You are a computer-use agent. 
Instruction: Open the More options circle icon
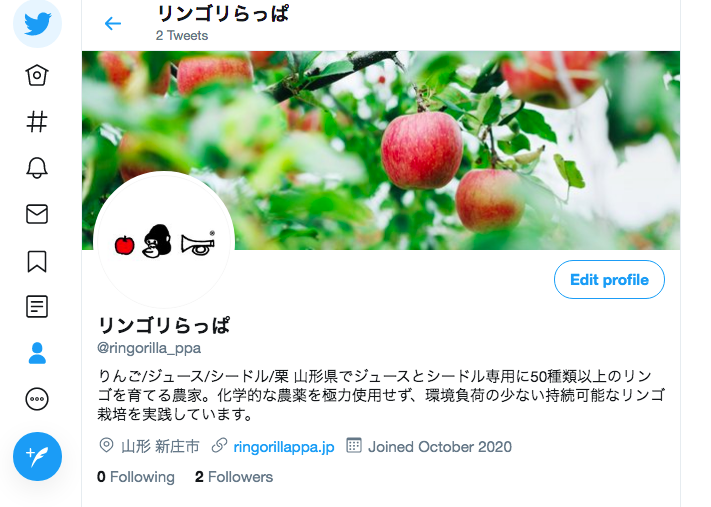[x=37, y=400]
